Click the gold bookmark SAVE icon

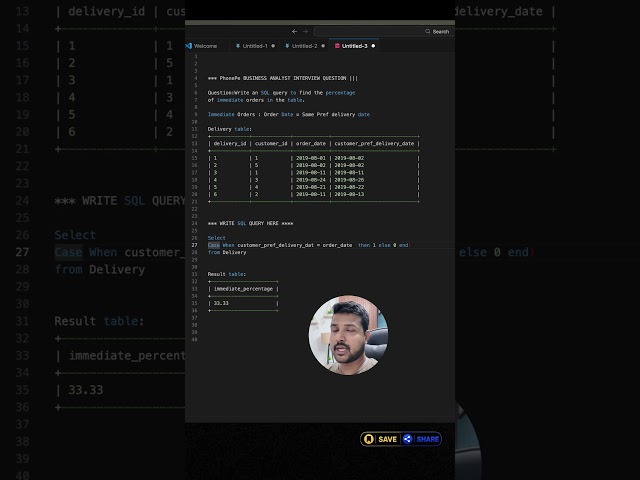click(x=369, y=439)
